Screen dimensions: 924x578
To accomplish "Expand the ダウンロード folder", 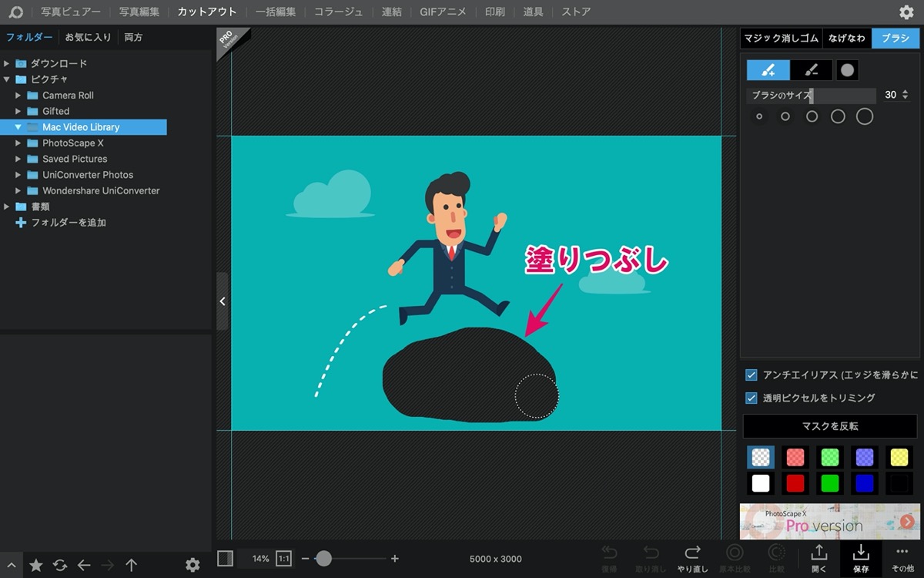I will click(x=7, y=63).
